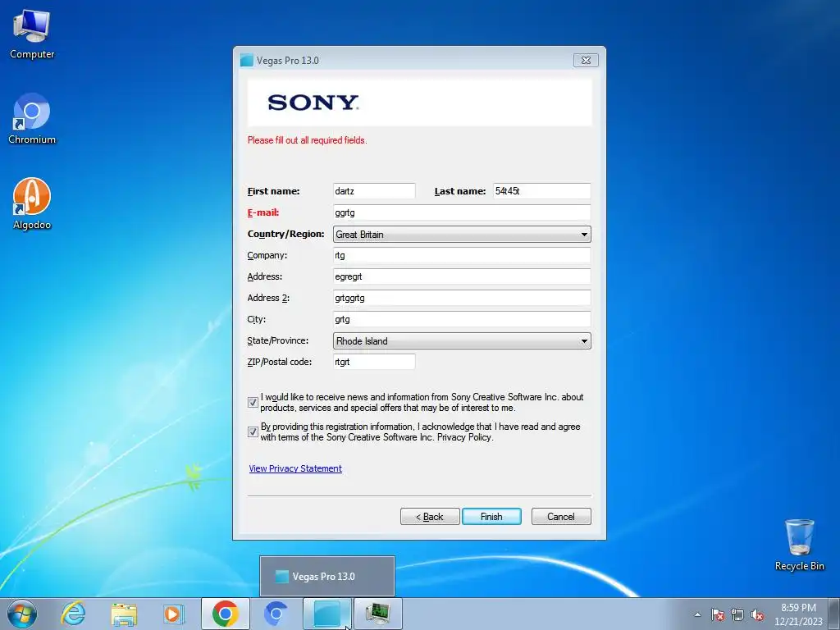Click the Finish button
The width and height of the screenshot is (840, 630).
(x=491, y=517)
